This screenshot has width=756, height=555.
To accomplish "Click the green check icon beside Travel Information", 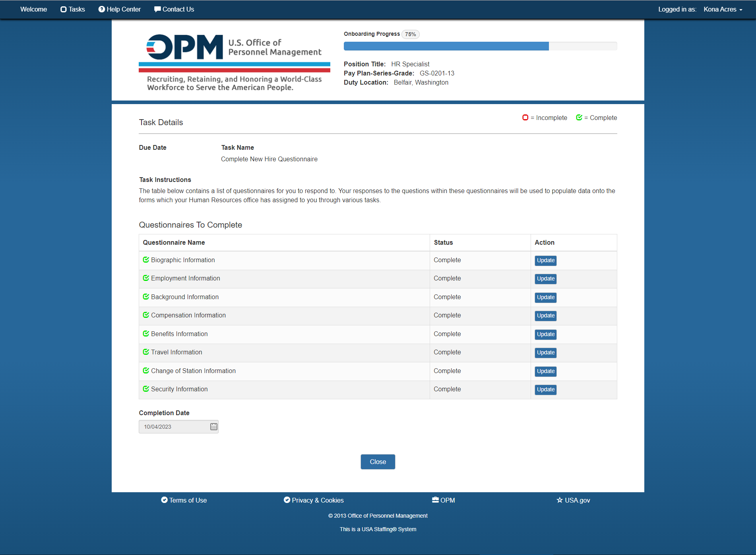I will 146,352.
